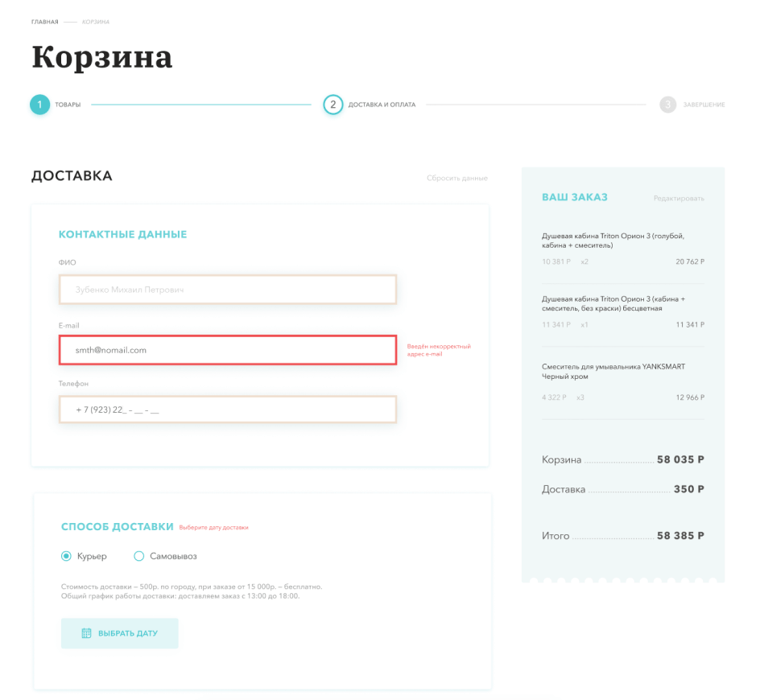Screen dimensions: 760x700
Task: Click Редактировать in the order panel
Action: click(679, 198)
